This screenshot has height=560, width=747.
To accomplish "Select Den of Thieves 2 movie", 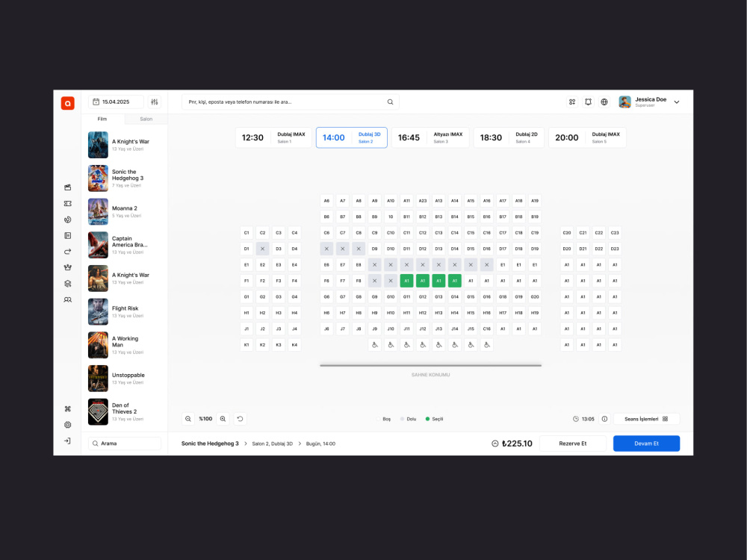I will [x=124, y=411].
